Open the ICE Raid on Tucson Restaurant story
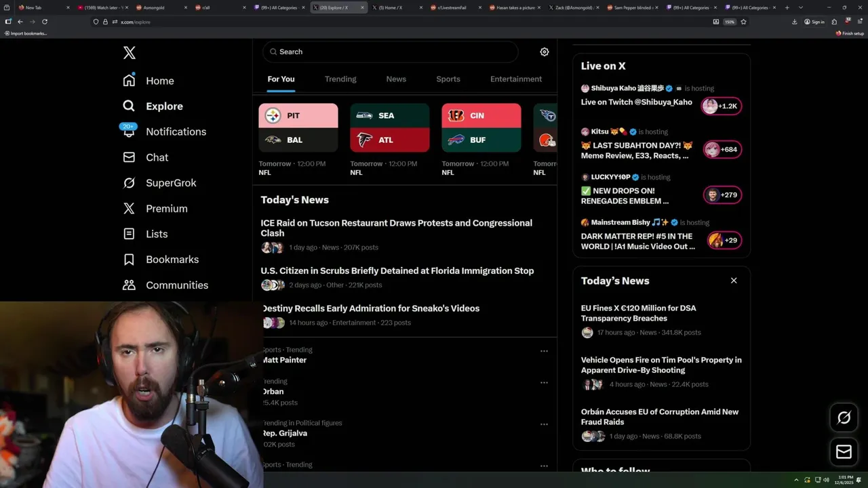 pyautogui.click(x=397, y=228)
